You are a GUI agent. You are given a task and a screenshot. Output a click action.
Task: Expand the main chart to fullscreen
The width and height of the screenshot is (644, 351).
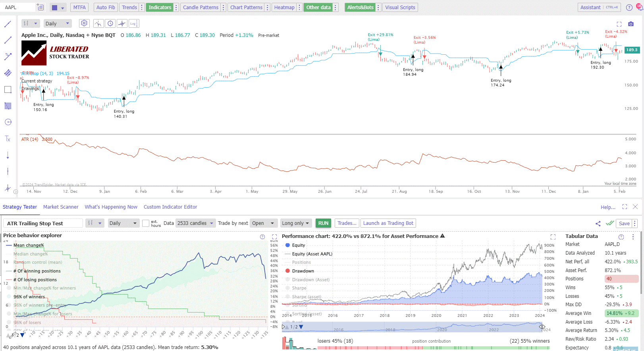point(619,24)
